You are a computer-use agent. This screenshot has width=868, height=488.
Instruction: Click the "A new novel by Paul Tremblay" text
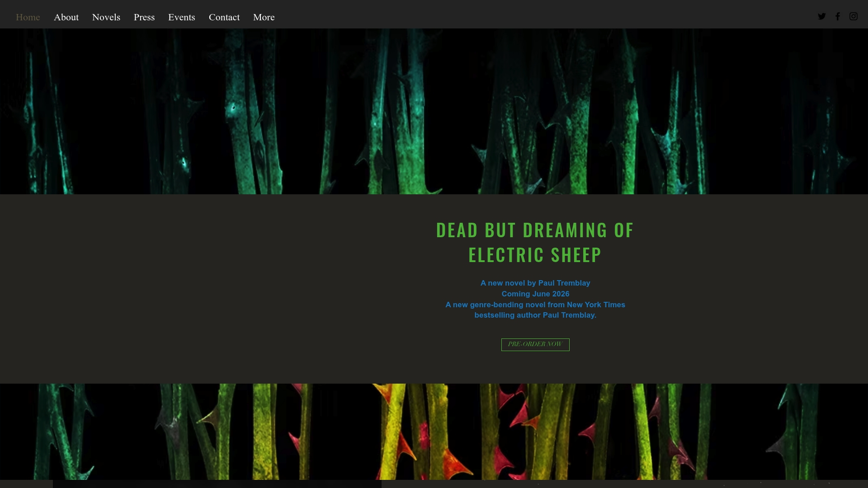[x=535, y=283]
